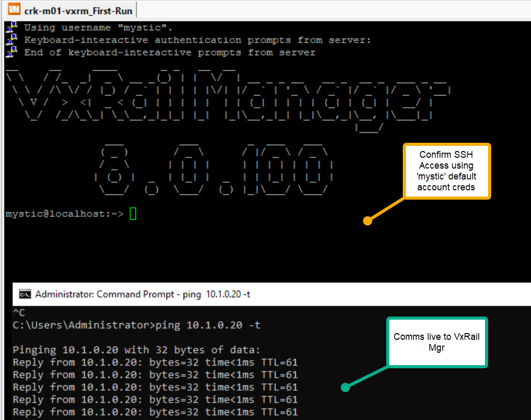The width and height of the screenshot is (531, 420).
Task: Click the Administrator: Command Prompt title bar
Action: (142, 294)
